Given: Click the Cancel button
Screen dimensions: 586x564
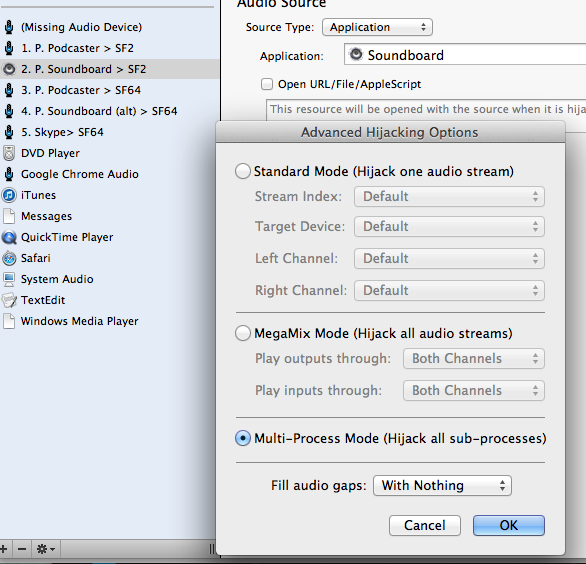Looking at the screenshot, I should (x=425, y=526).
